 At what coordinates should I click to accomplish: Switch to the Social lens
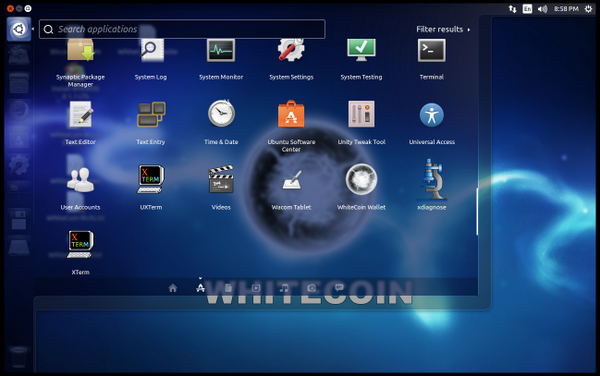(339, 287)
